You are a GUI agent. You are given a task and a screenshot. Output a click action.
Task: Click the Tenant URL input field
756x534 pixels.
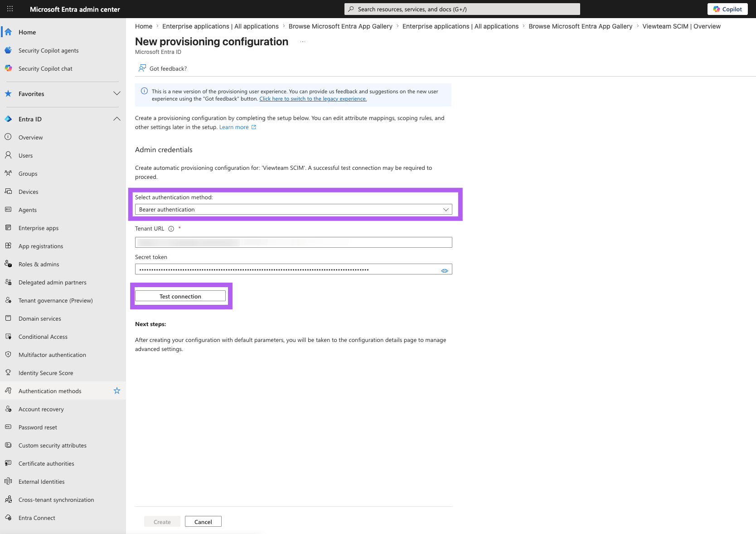(294, 242)
